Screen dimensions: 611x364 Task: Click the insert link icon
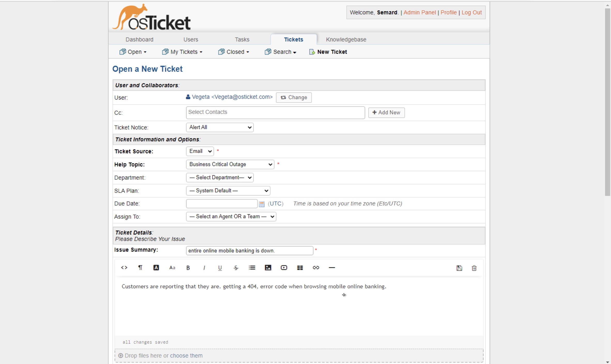click(316, 268)
